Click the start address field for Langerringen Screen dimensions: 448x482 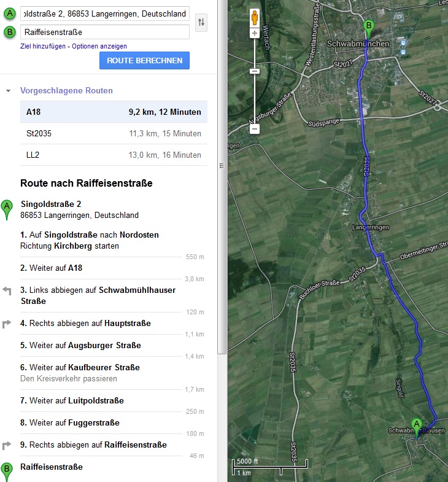pyautogui.click(x=104, y=14)
